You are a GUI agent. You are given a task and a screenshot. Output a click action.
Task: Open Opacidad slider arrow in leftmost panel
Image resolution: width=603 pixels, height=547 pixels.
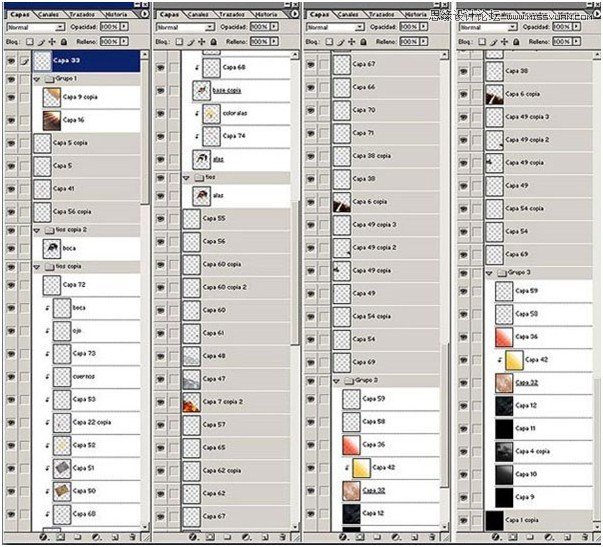124,27
